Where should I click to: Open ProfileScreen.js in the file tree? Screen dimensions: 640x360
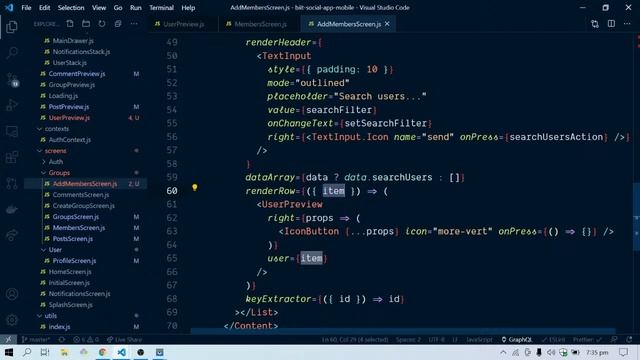[74, 260]
